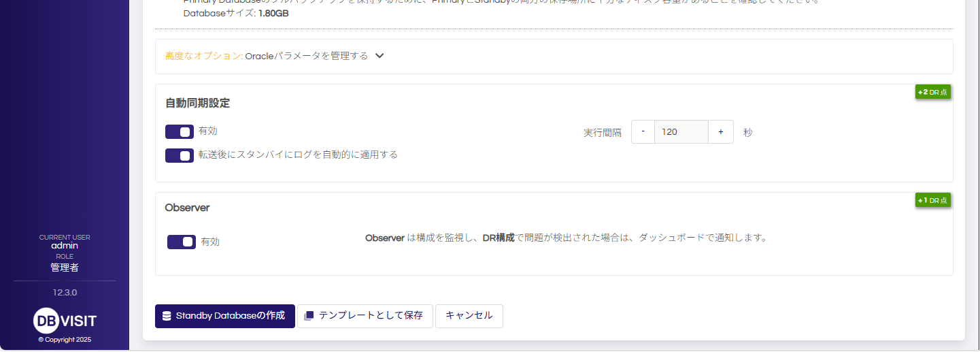Click the Observer section heading

tap(187, 208)
